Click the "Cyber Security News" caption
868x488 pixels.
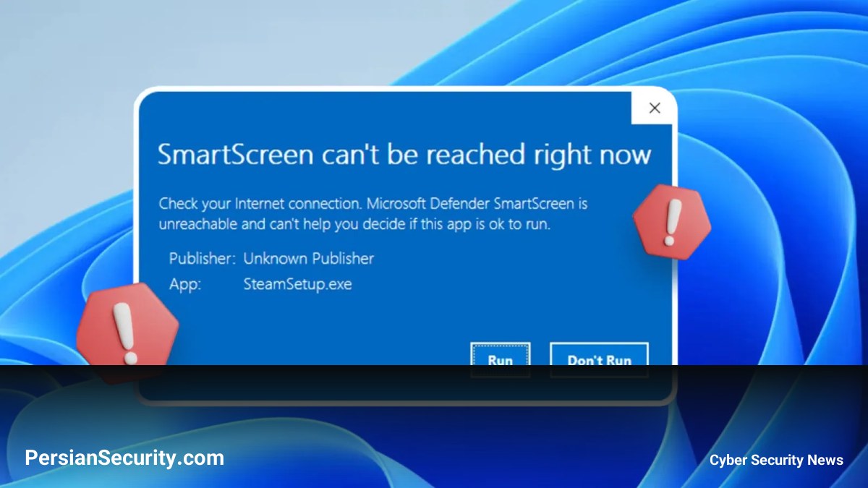[x=776, y=460]
